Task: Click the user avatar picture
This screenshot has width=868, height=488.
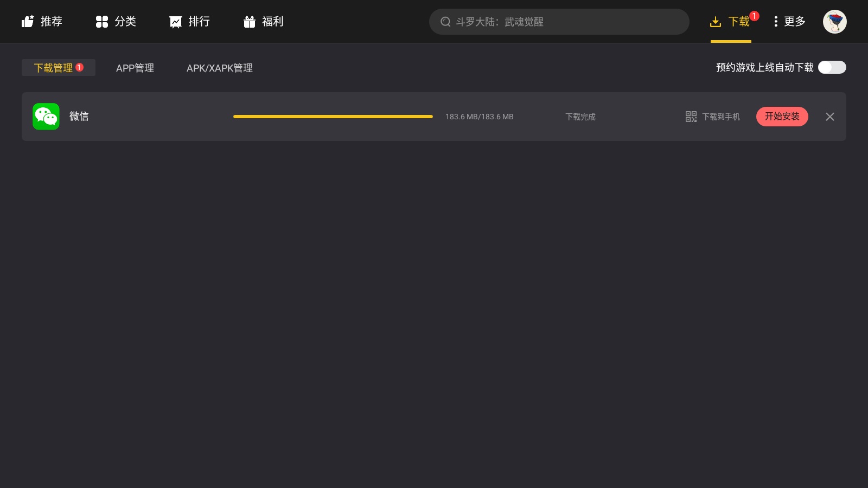Action: [x=834, y=22]
